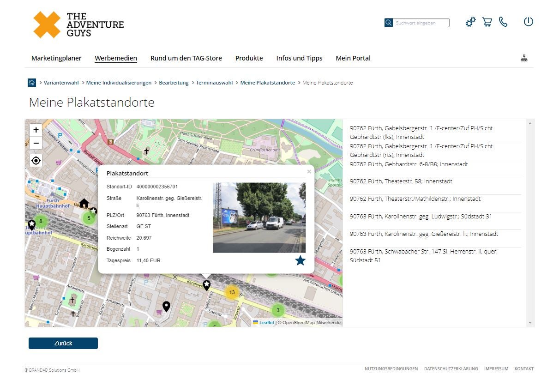Expand the green cluster marker 8
Screen dimensions: 559x392
[x=41, y=221]
